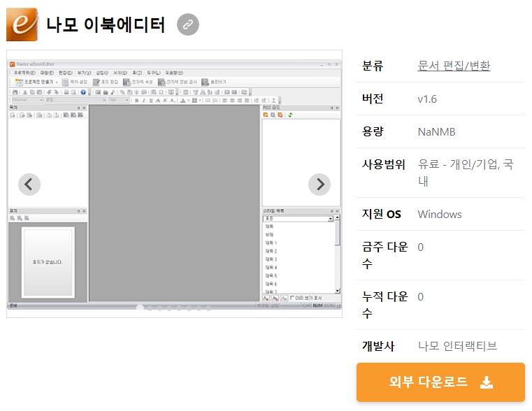Click the orange Namo eBook Editor logo
Screen dimensions: 532x411
pos(22,24)
